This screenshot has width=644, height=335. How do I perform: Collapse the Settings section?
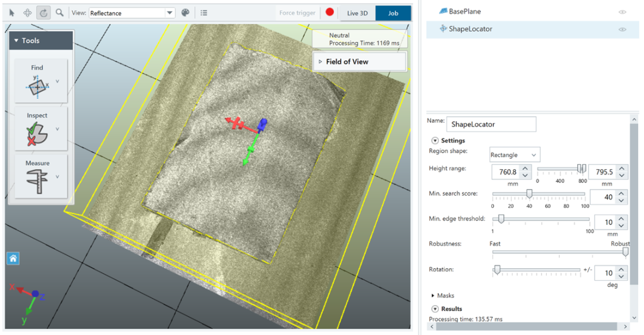coord(435,141)
